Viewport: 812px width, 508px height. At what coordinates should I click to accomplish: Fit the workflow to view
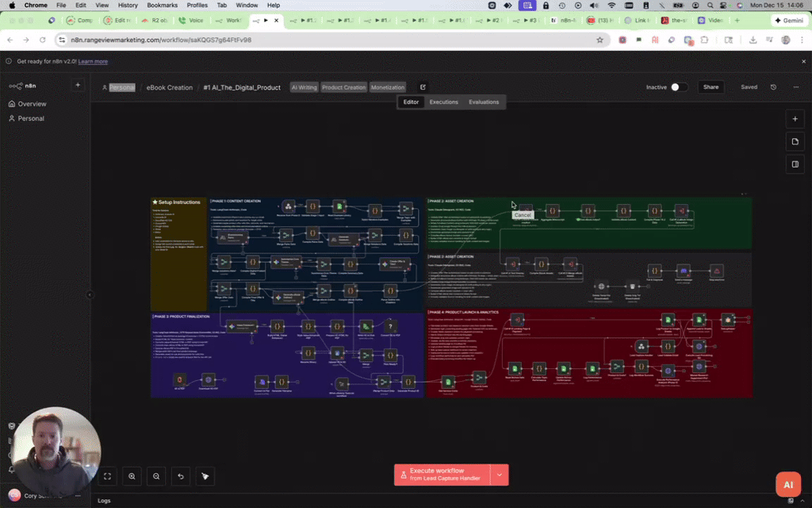(x=107, y=476)
